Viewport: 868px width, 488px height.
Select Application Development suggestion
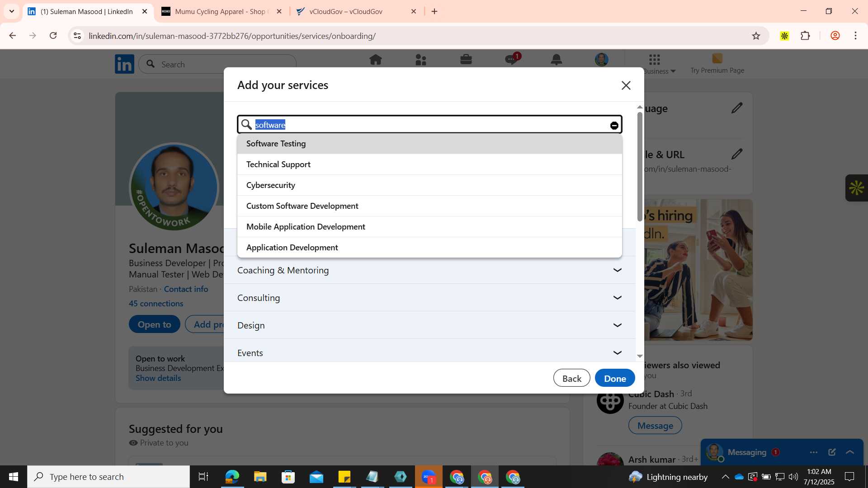[429, 248]
